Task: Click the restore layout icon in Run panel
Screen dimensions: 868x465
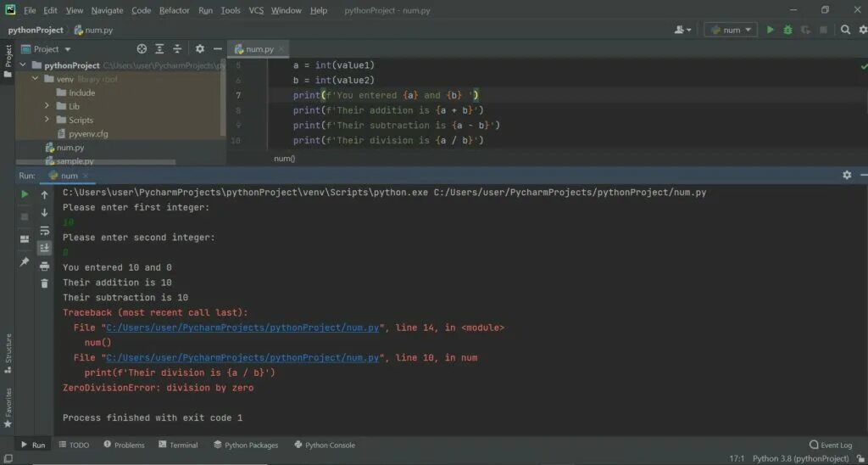Action: coord(25,239)
